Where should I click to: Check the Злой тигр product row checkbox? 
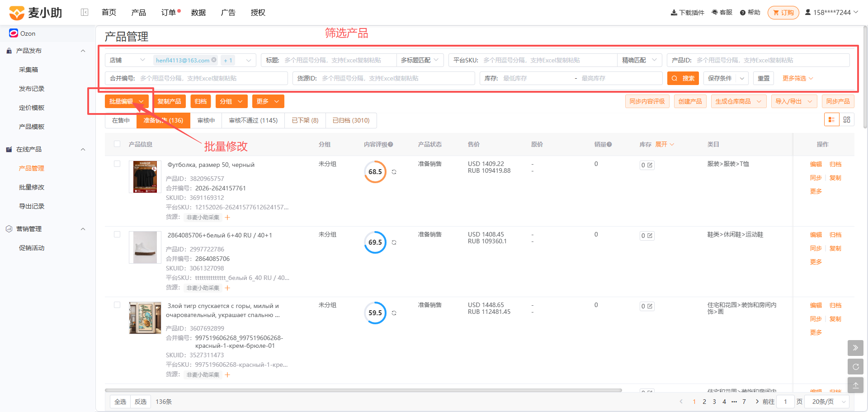tap(117, 305)
